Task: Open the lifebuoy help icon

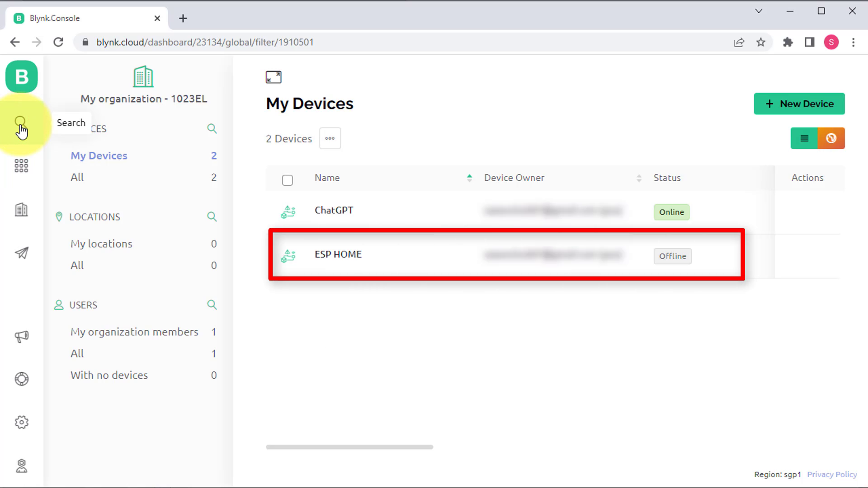Action: click(x=21, y=379)
